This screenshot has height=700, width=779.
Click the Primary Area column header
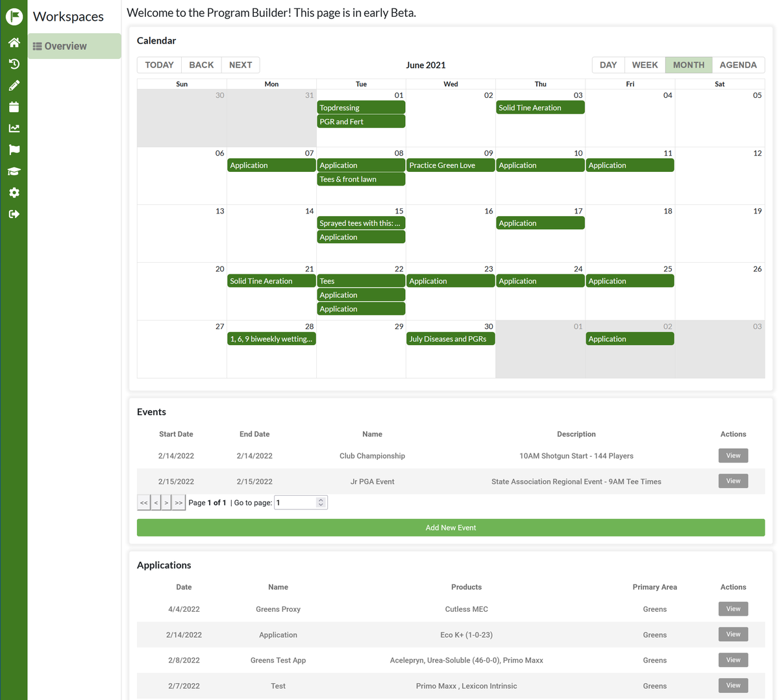654,587
